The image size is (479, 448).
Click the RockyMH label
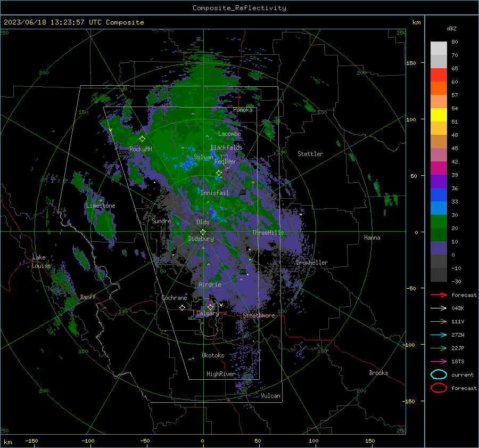click(x=141, y=149)
